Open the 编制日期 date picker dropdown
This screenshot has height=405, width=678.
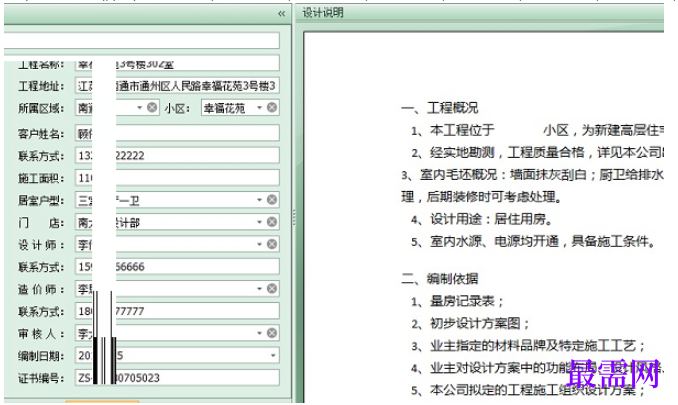273,355
